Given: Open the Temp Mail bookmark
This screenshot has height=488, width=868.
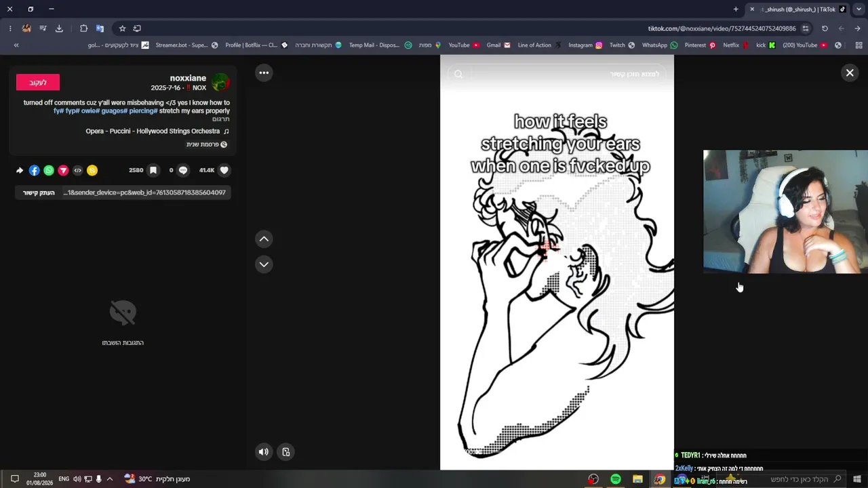Looking at the screenshot, I should click(x=380, y=45).
